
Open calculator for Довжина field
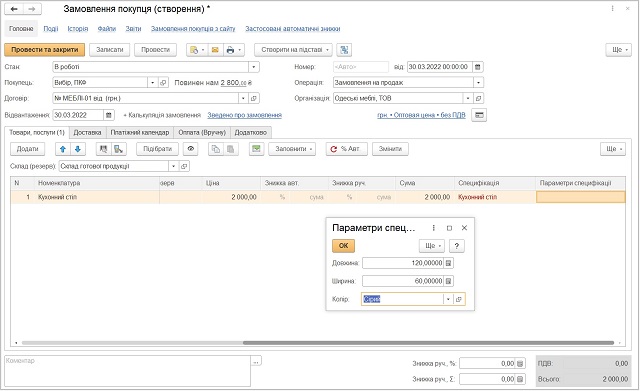click(448, 263)
